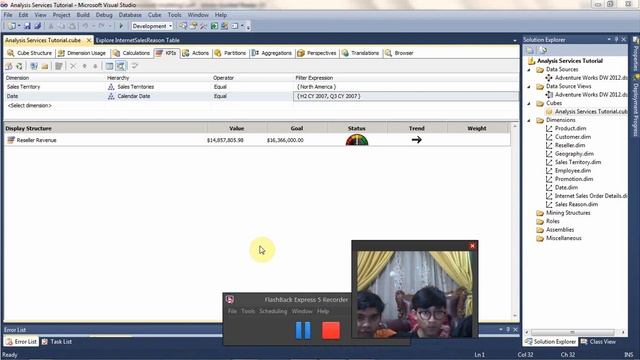Click the Properties icon in Solution Explorer toolbar
The width and height of the screenshot is (640, 360).
[x=530, y=51]
